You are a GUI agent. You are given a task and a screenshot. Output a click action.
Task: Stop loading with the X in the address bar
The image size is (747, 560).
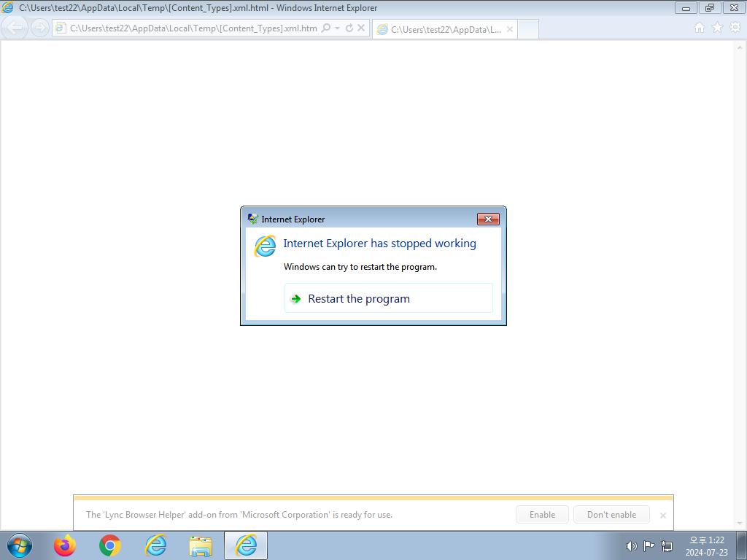pyautogui.click(x=361, y=28)
